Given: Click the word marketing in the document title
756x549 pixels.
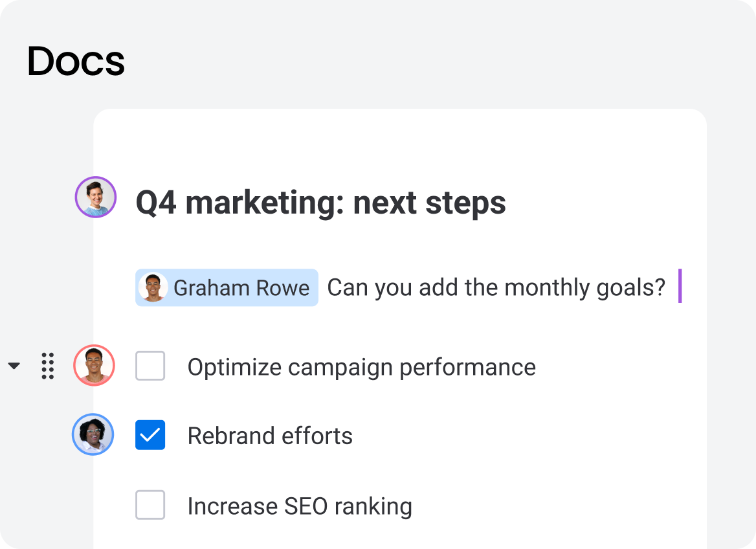Looking at the screenshot, I should point(264,203).
